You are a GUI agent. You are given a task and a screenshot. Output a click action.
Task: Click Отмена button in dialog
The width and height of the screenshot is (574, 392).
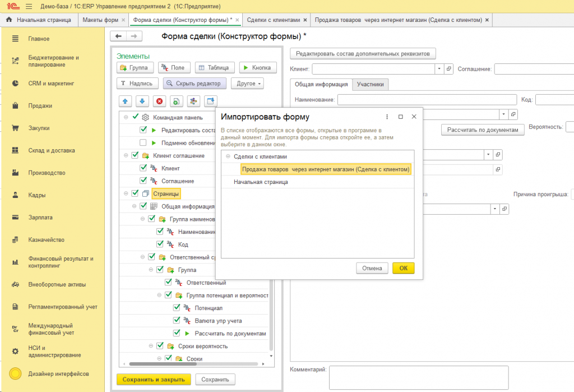pos(372,268)
